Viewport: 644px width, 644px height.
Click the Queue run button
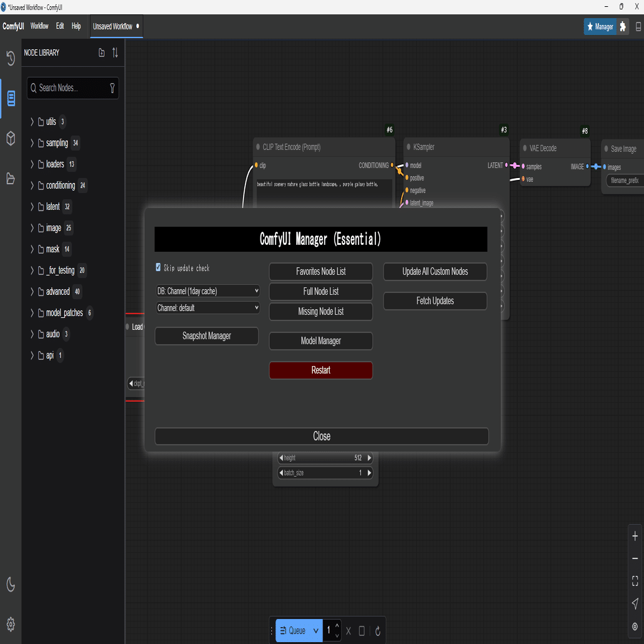pos(292,631)
